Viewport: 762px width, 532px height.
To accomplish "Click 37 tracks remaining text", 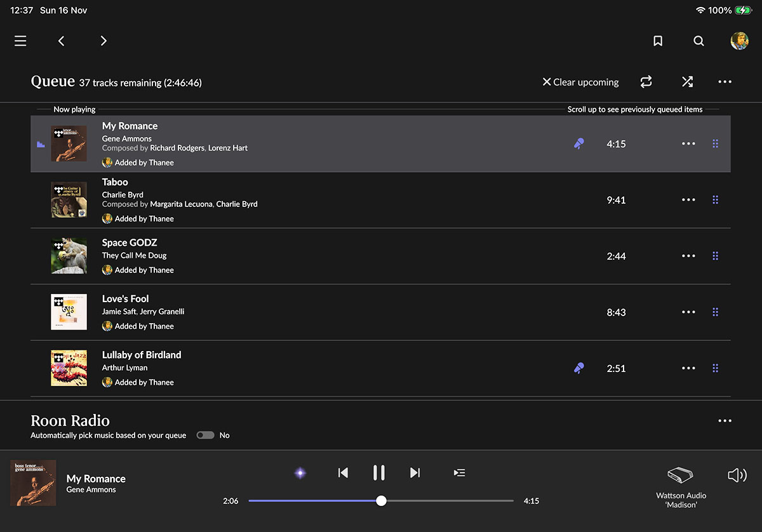I will 140,83.
